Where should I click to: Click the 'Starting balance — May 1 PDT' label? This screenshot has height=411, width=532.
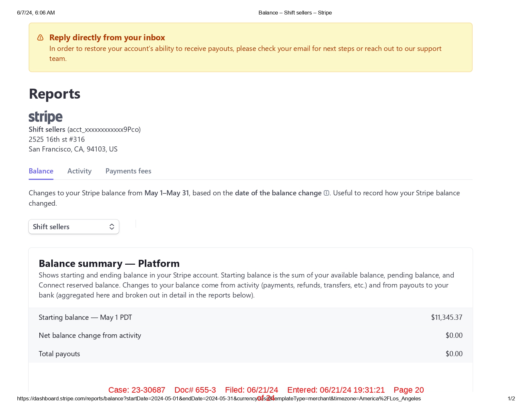click(85, 318)
